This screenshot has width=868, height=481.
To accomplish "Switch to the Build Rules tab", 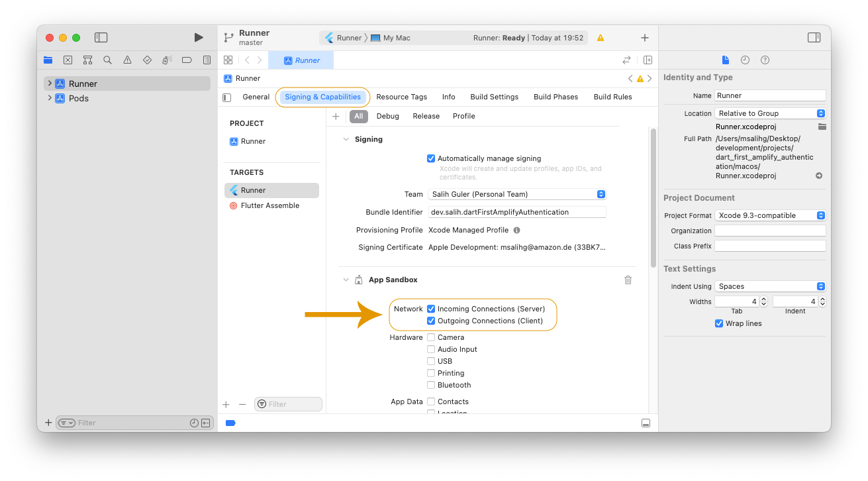I will 613,97.
